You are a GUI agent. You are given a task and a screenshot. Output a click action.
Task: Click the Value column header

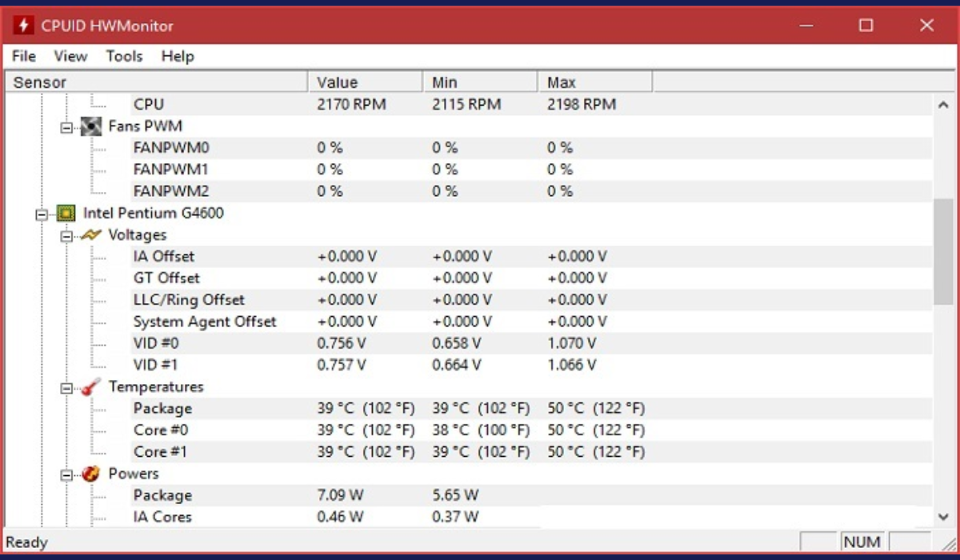tap(366, 82)
